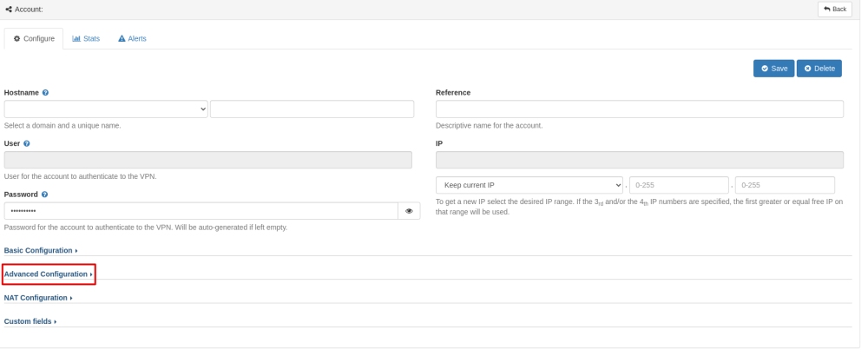Image resolution: width=868 pixels, height=363 pixels.
Task: Go back using the Back button
Action: tap(835, 9)
